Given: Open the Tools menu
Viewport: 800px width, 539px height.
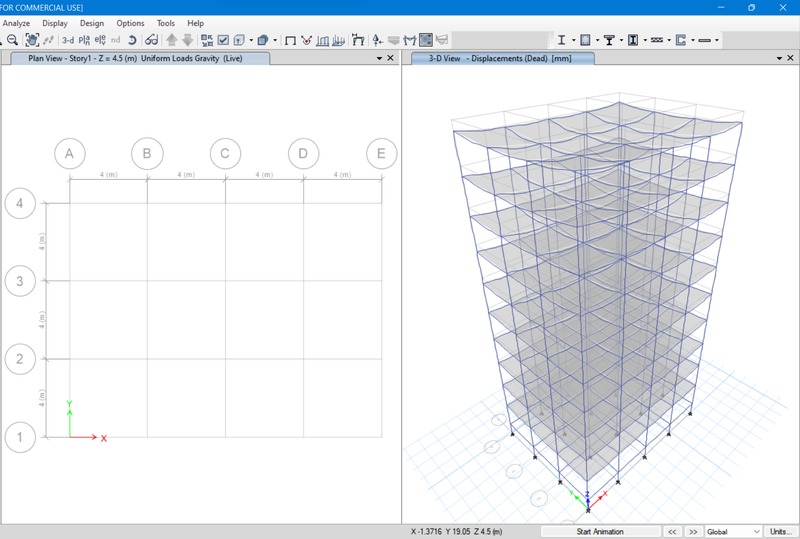Looking at the screenshot, I should pyautogui.click(x=166, y=23).
